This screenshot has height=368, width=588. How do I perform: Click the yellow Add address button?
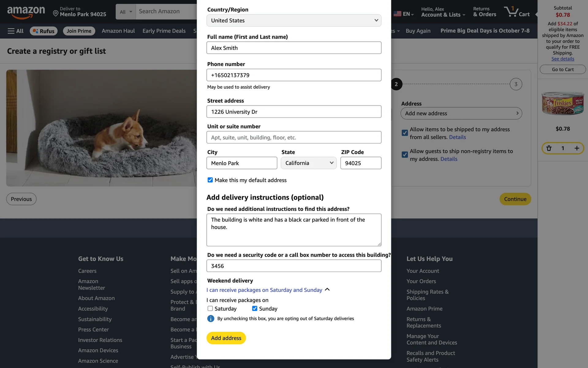226,338
